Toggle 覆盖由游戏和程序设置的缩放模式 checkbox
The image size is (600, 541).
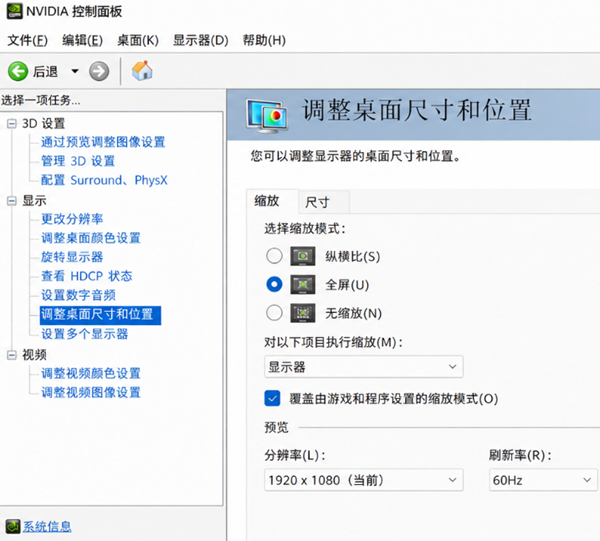(272, 398)
